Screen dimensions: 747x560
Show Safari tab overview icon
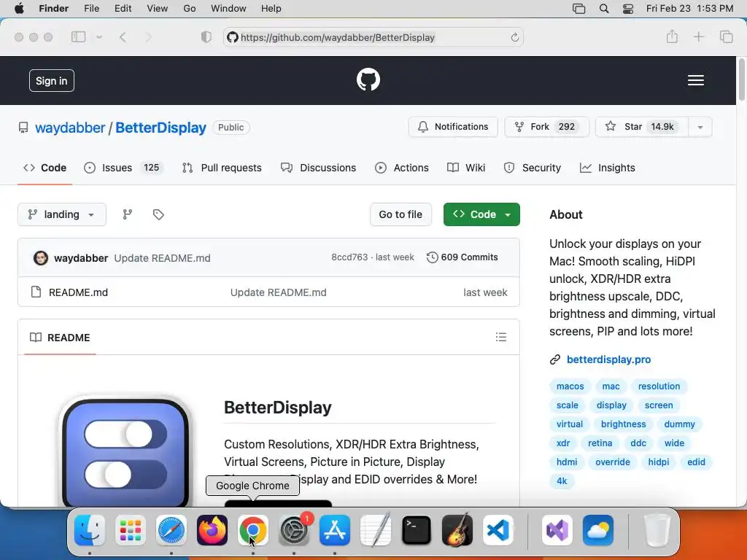coord(726,36)
